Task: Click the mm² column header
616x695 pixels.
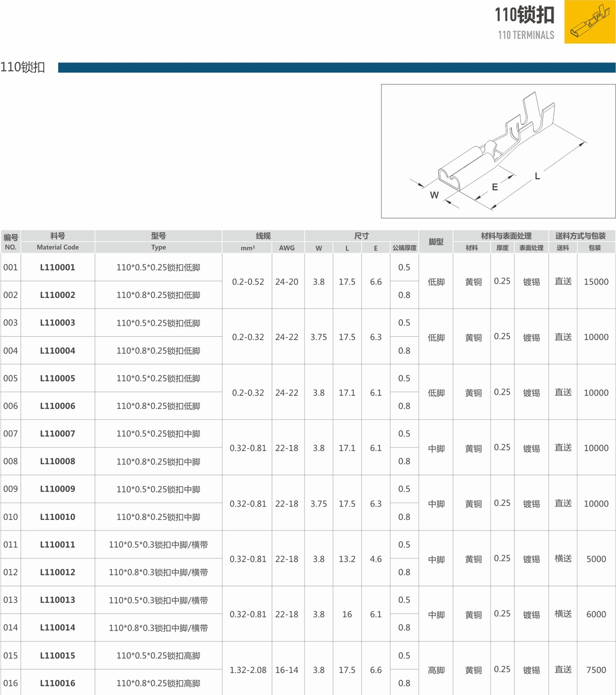Action: (248, 248)
